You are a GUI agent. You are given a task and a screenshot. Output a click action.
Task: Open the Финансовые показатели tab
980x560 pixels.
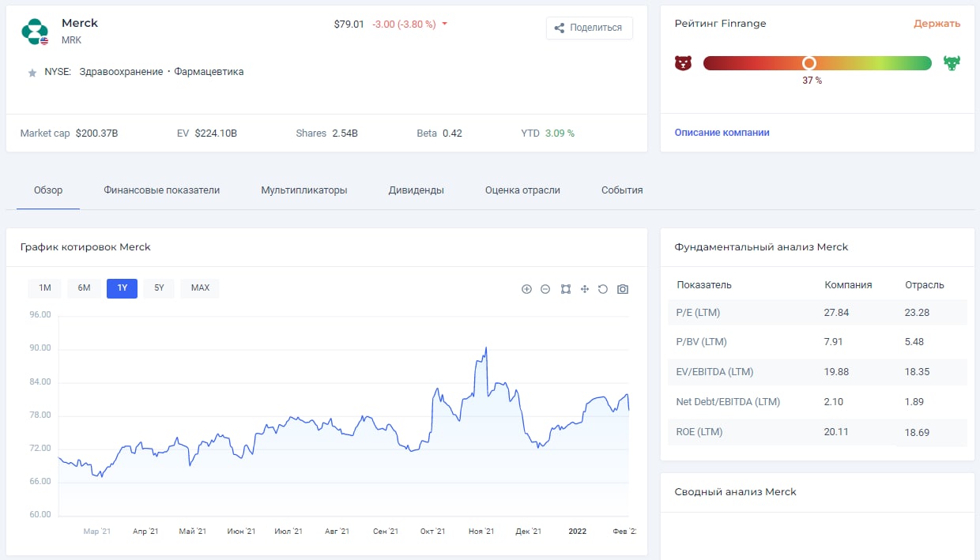click(161, 190)
